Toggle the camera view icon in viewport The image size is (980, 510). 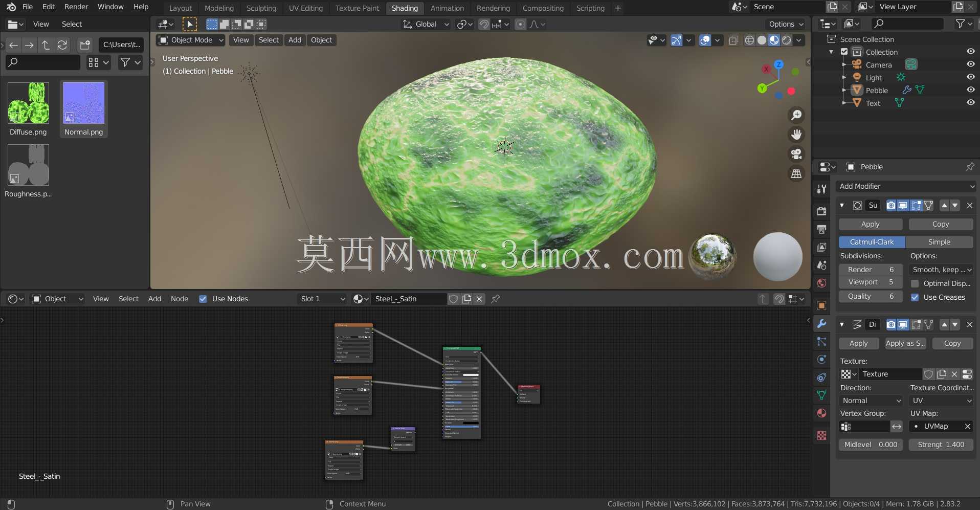pyautogui.click(x=796, y=154)
